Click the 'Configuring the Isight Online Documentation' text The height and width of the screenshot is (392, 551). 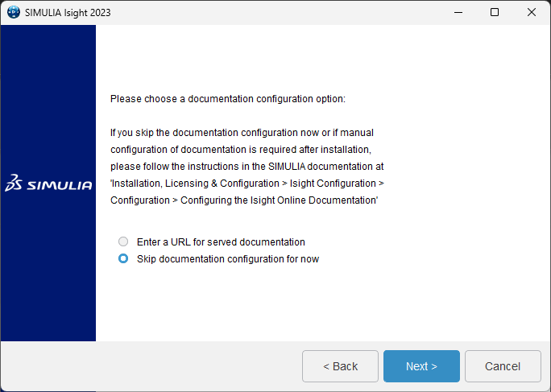pos(279,200)
